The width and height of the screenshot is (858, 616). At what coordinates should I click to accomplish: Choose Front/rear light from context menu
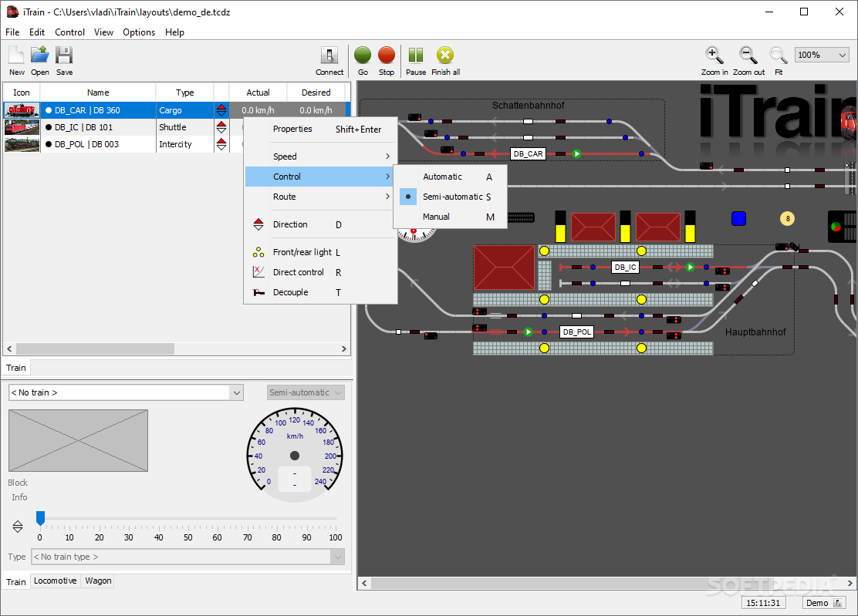click(x=320, y=252)
